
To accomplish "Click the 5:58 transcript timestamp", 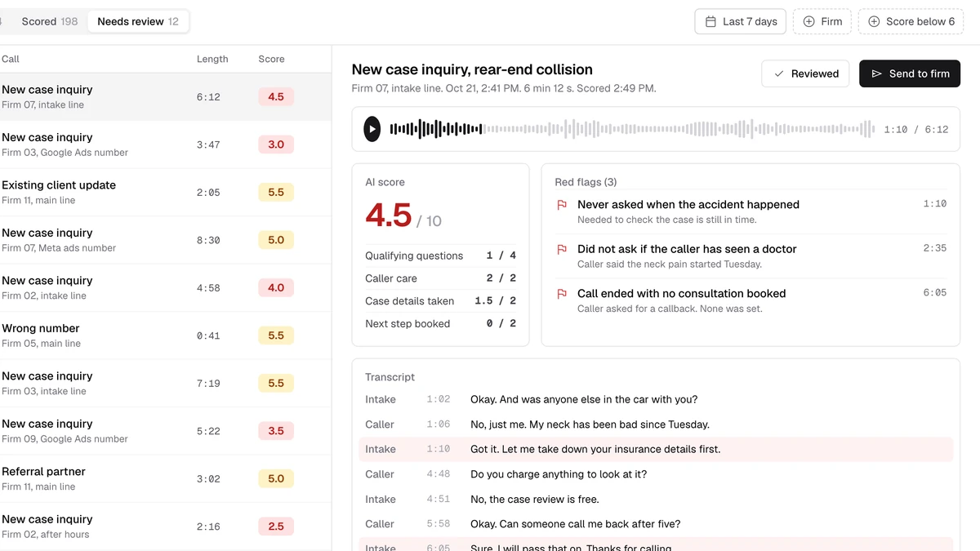I will tap(438, 524).
